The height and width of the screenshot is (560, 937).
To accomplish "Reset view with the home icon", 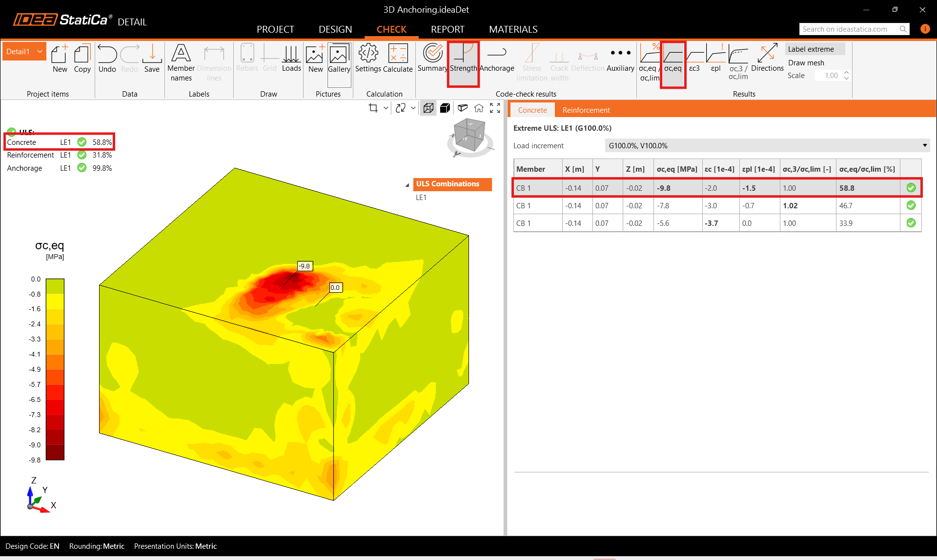I will tap(479, 108).
